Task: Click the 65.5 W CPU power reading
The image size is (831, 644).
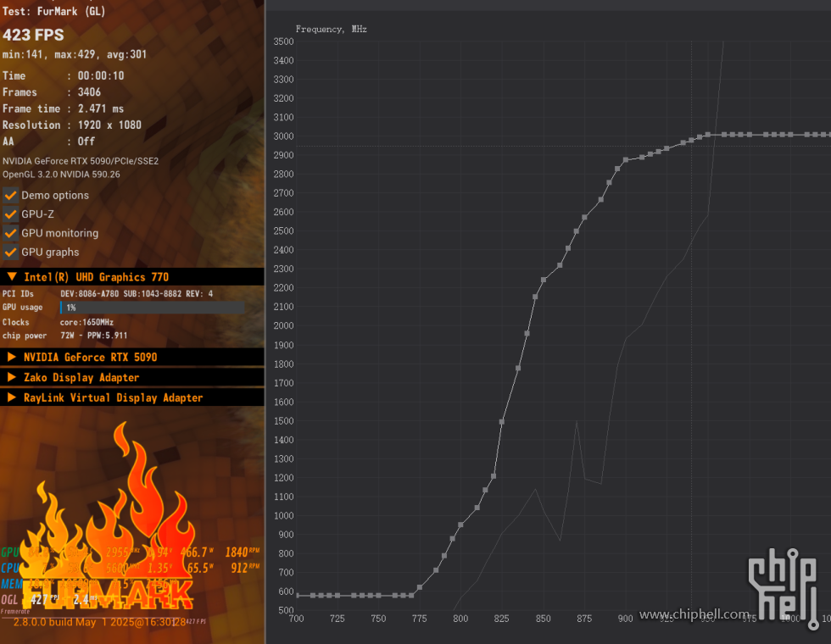Action: pos(200,568)
